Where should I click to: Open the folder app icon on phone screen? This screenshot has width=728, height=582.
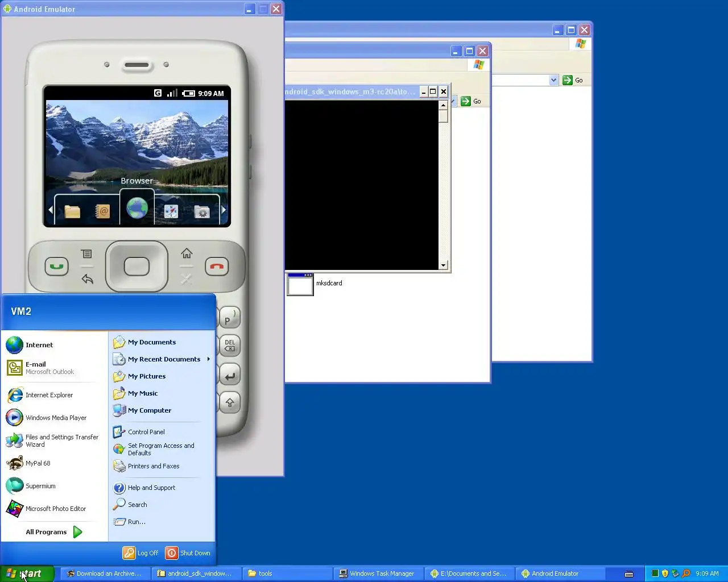[72, 211]
